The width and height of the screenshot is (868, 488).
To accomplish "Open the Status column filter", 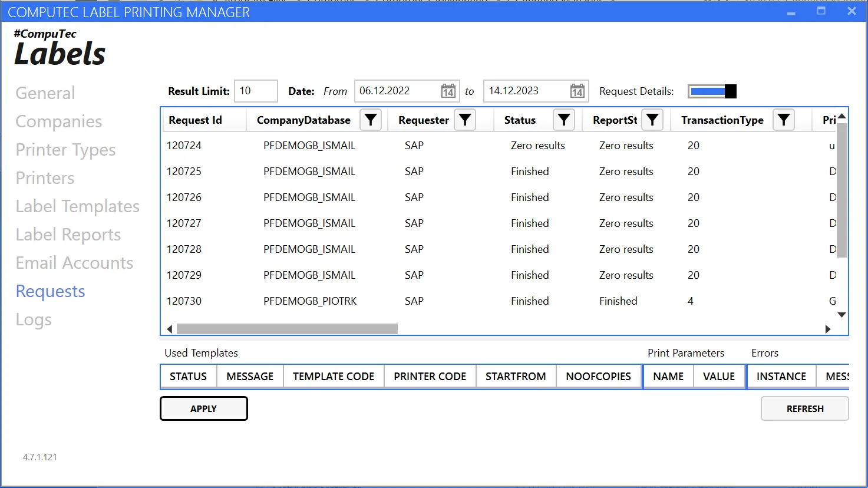I will click(x=564, y=120).
